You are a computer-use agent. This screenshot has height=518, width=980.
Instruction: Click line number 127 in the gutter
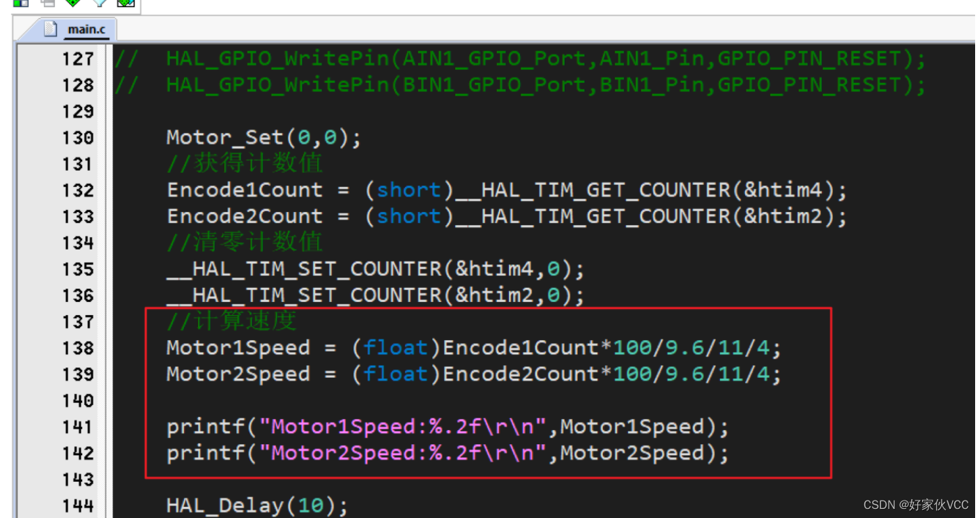coord(77,59)
